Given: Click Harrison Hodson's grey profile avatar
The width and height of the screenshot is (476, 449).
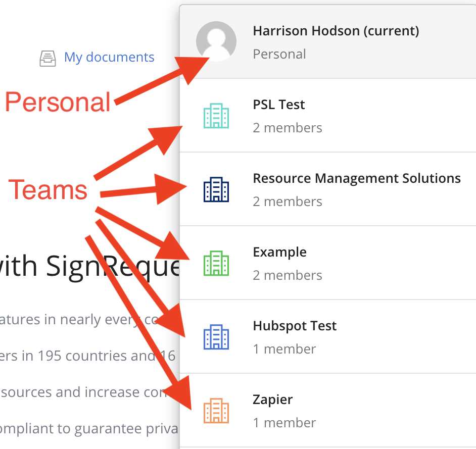Looking at the screenshot, I should (216, 41).
